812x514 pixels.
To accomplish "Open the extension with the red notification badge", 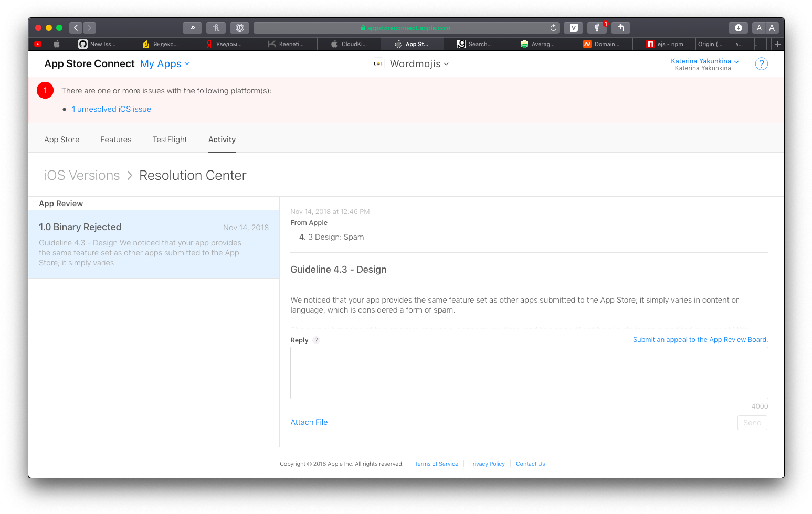I will [x=597, y=28].
